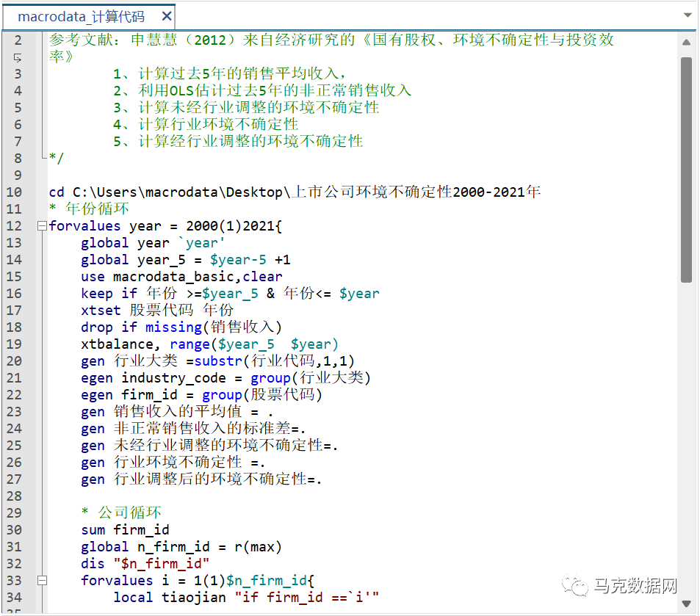Click 'use macrodata_basic,clear' line
Screen dimensions: 700x616
[x=181, y=277]
